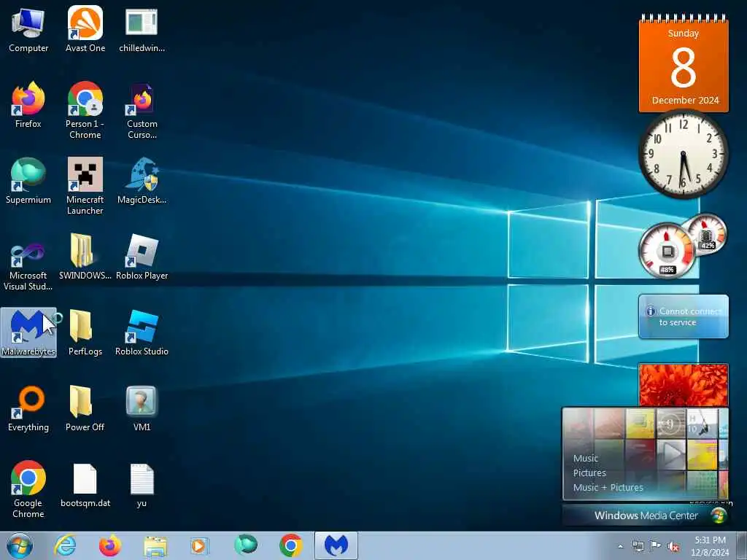The height and width of the screenshot is (560, 747).
Task: Click the red flower slideshow thumbnail
Action: coord(683,385)
